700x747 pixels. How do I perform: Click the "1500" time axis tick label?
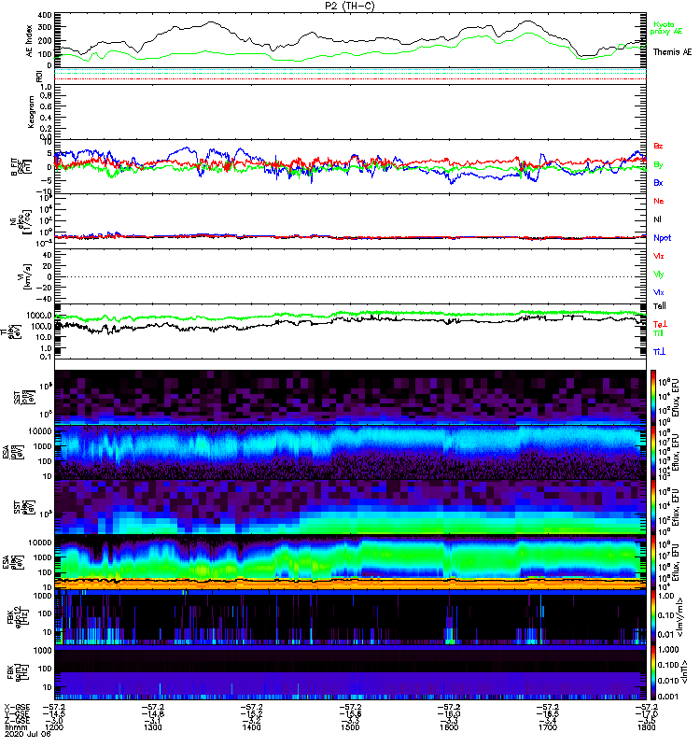coord(350,727)
